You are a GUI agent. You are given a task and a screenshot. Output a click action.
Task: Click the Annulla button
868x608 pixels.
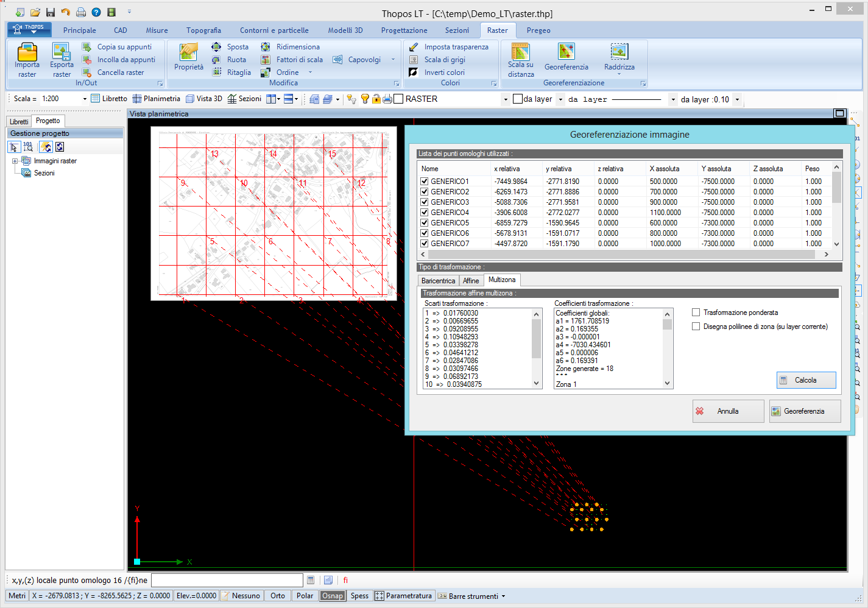[x=728, y=411]
